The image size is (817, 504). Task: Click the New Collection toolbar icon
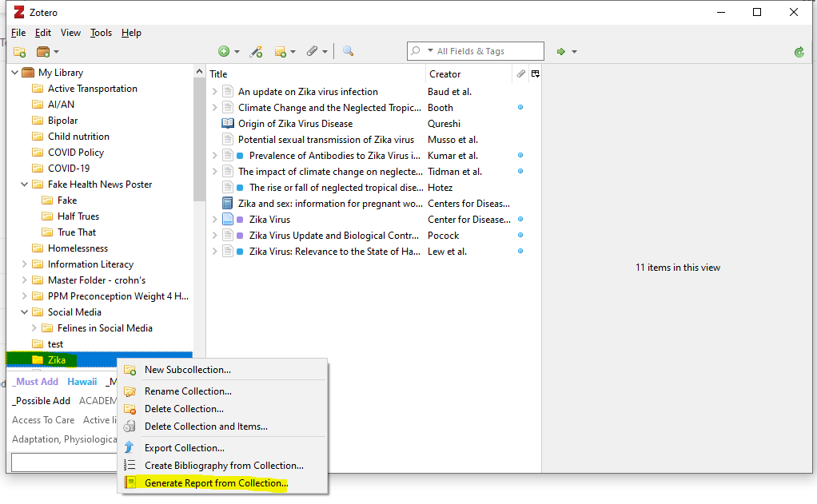[x=19, y=52]
